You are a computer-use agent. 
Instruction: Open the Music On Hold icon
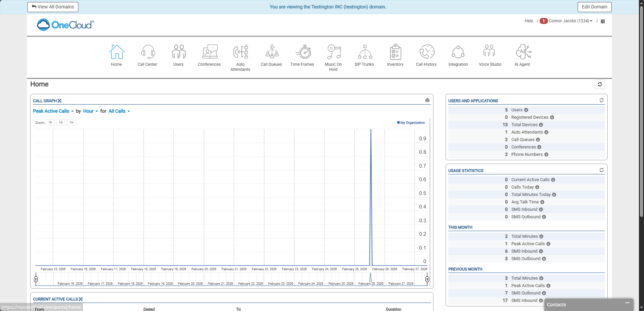click(333, 52)
